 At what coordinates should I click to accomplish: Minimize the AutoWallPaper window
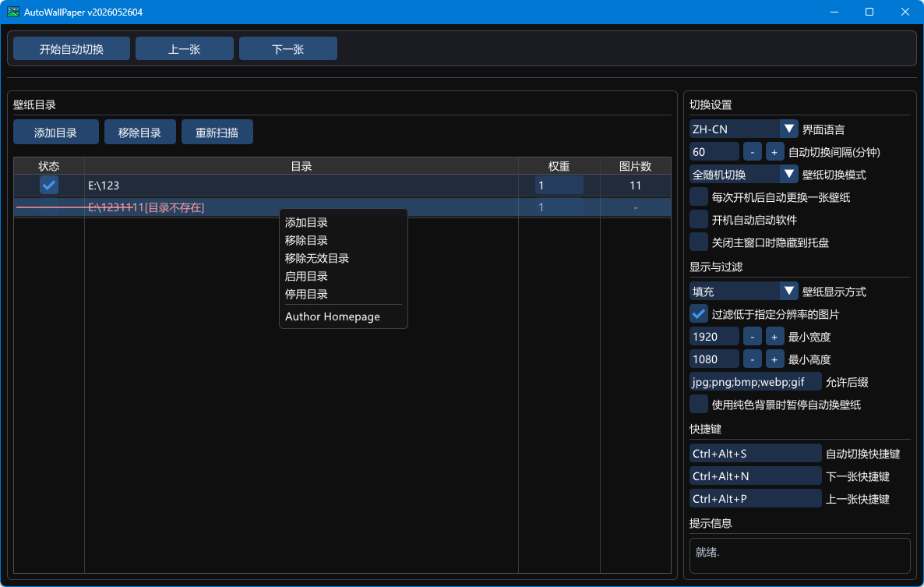click(x=834, y=12)
